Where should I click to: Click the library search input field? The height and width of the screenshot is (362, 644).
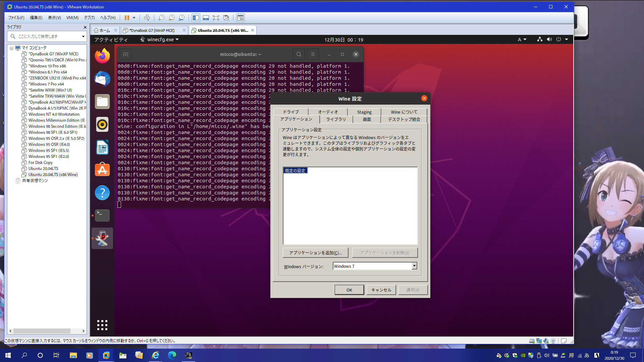coord(47,36)
